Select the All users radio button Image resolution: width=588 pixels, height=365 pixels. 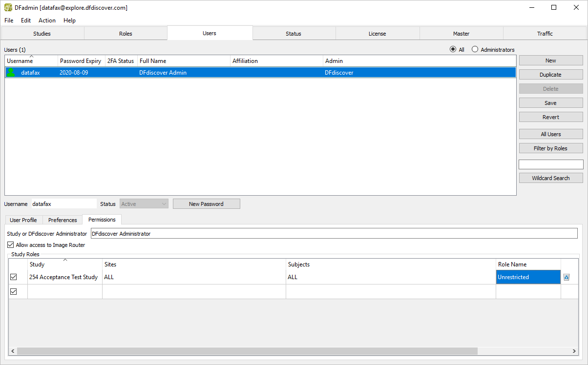coord(453,50)
